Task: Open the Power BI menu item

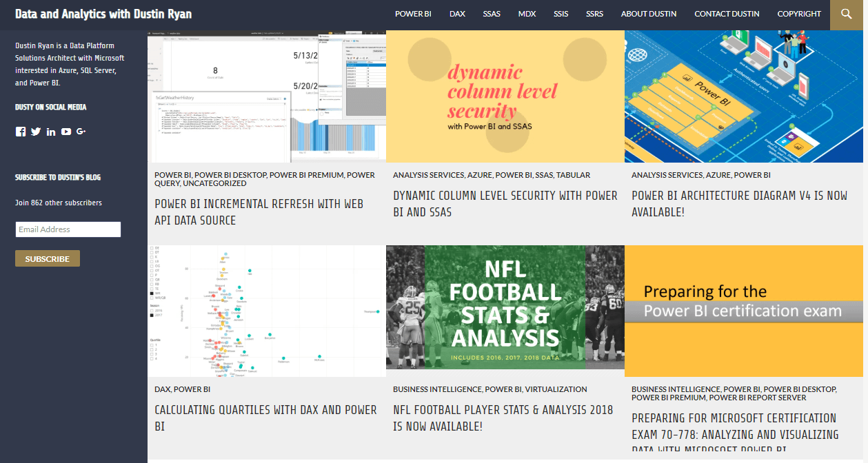Action: (x=413, y=14)
